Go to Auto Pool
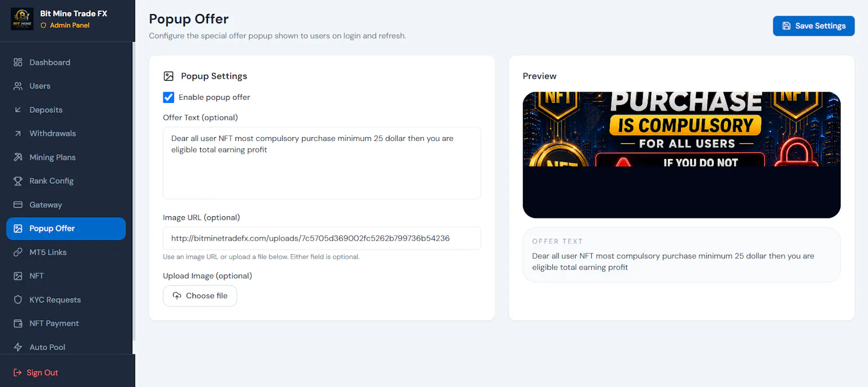This screenshot has height=387, width=868. [x=66, y=347]
